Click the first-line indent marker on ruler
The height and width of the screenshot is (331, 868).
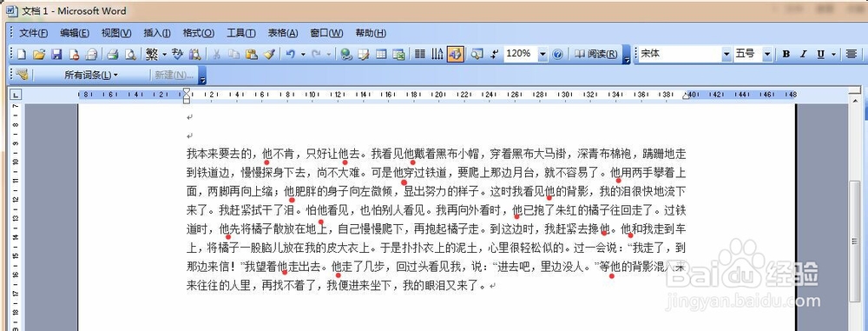coord(187,91)
